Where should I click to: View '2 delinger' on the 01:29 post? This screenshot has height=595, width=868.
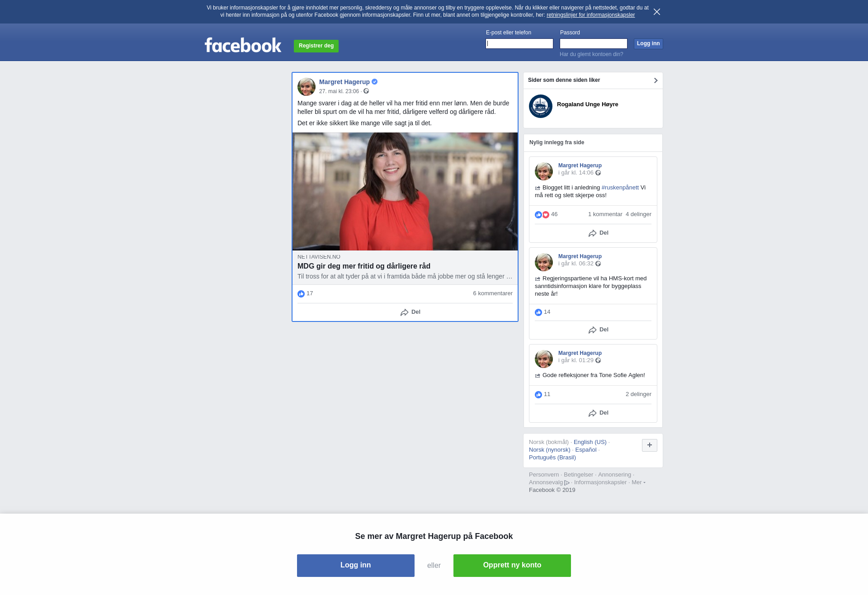tap(638, 394)
